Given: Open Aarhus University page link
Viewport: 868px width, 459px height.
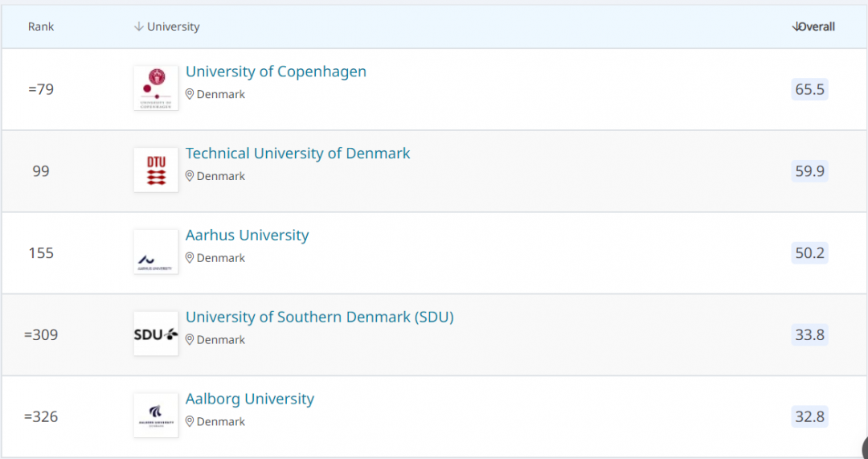Looking at the screenshot, I should [x=247, y=236].
